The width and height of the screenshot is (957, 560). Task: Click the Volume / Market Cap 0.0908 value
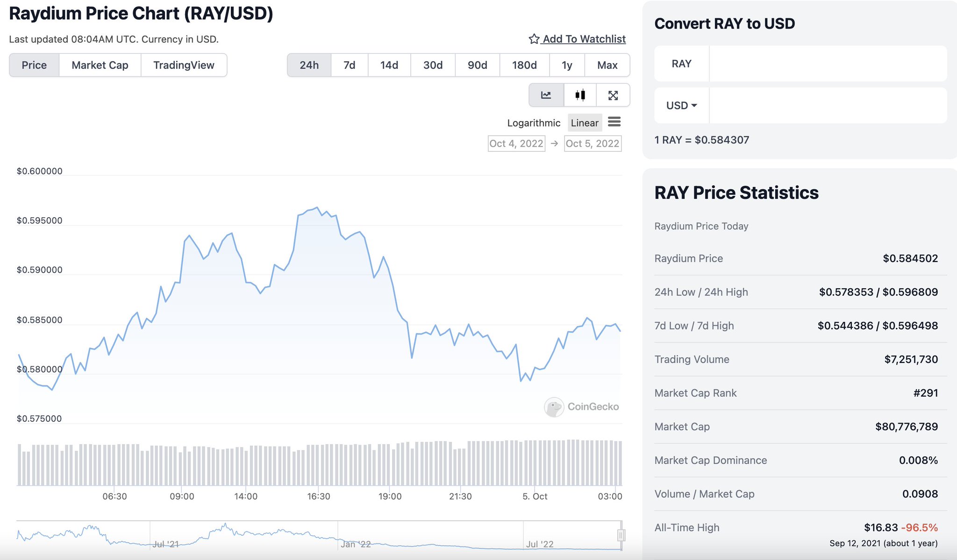point(920,494)
